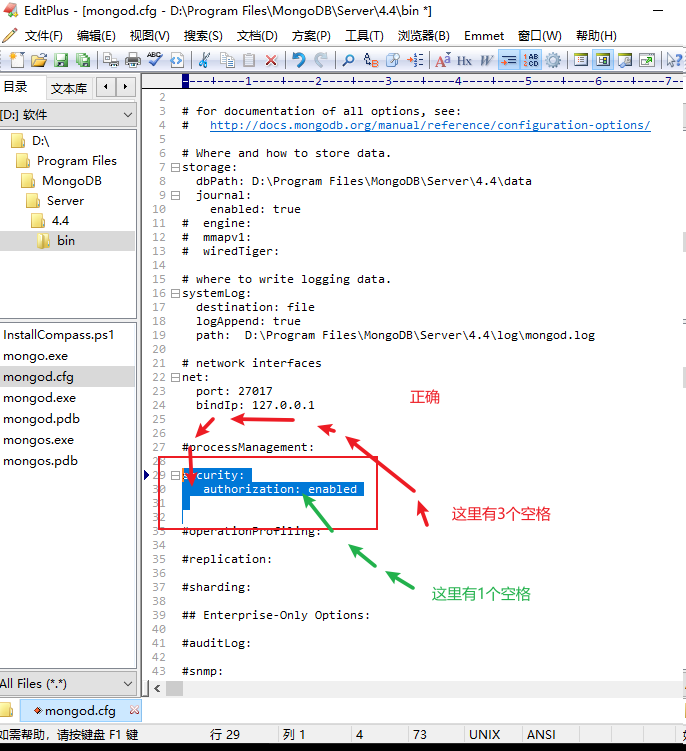Select mongo.exe in the file list
This screenshot has height=751, width=686.
pyautogui.click(x=35, y=356)
